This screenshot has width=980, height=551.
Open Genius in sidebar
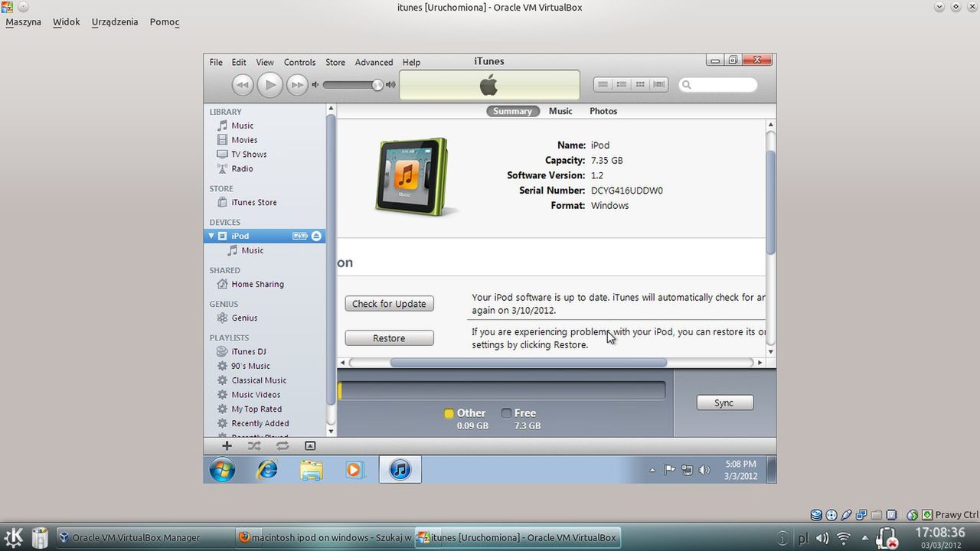pos(244,318)
